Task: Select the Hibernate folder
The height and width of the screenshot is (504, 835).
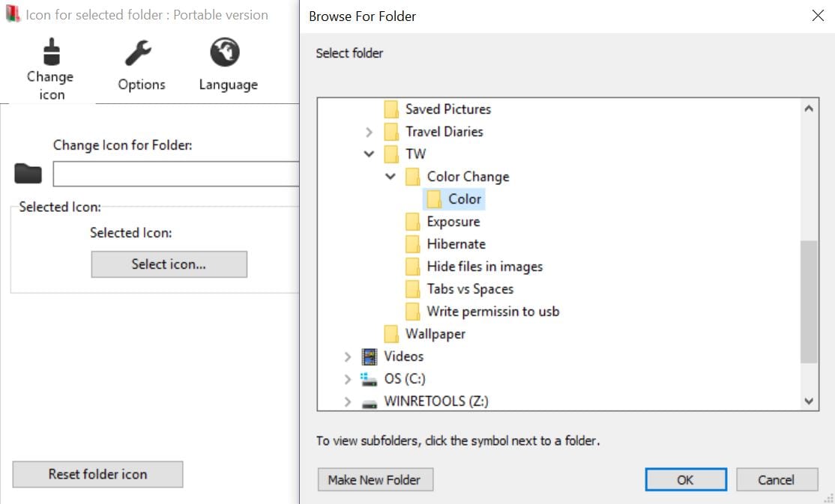Action: tap(456, 243)
